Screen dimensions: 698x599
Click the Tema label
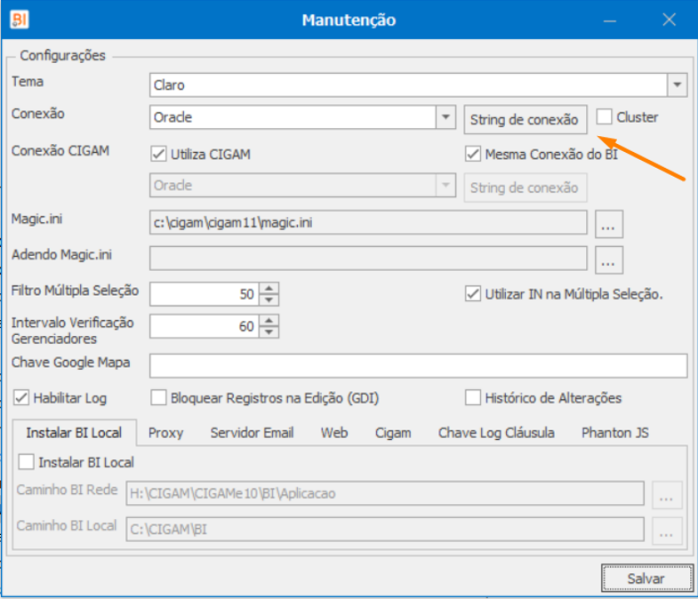pyautogui.click(x=28, y=81)
